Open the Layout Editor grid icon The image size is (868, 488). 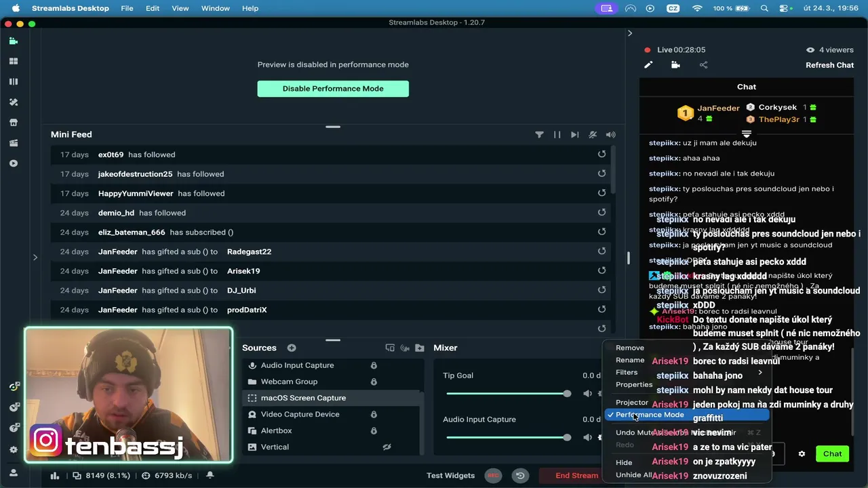click(13, 61)
